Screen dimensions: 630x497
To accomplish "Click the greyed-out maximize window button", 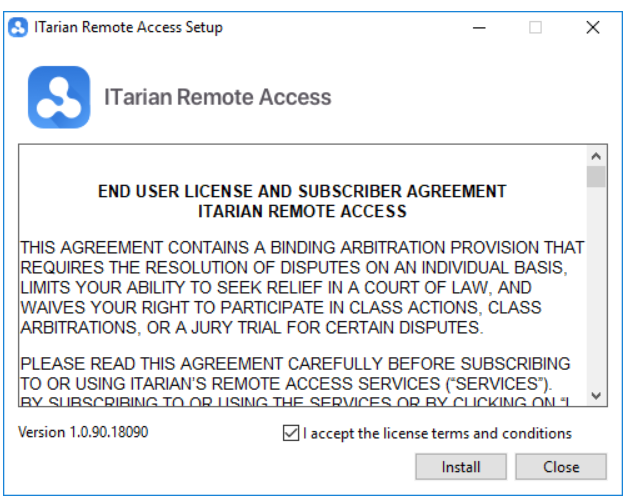I will pos(535,28).
